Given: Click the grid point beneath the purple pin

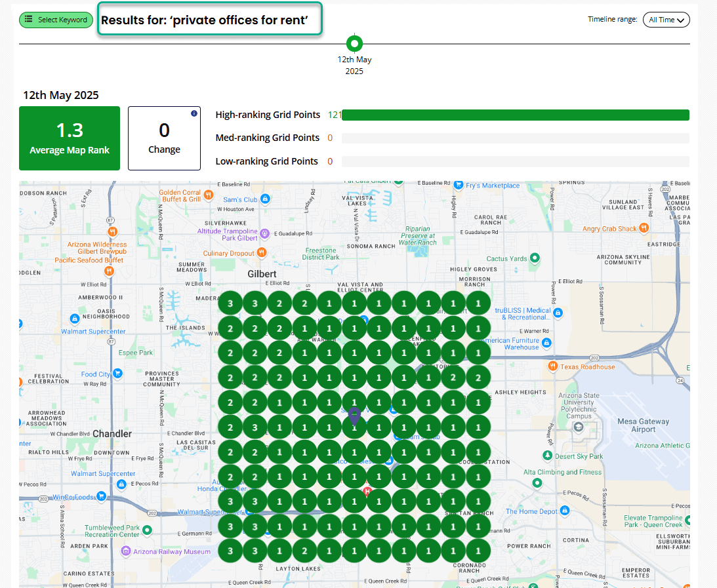Looking at the screenshot, I should click(x=354, y=427).
